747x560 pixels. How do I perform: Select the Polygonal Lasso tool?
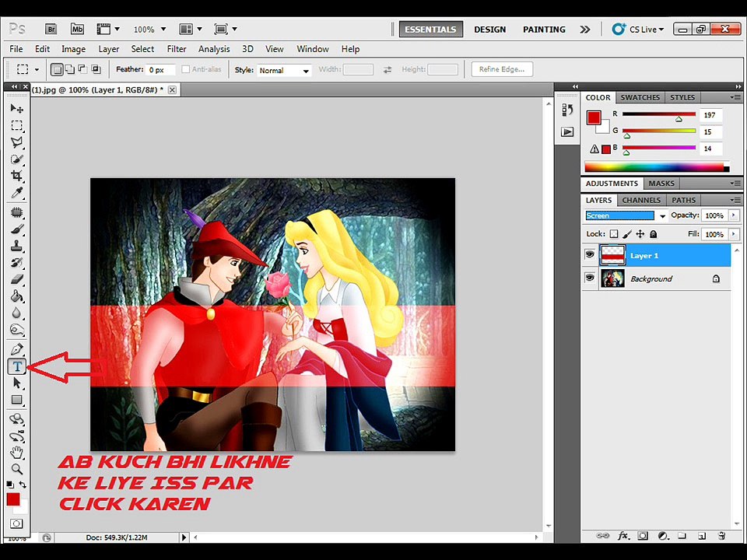click(16, 142)
